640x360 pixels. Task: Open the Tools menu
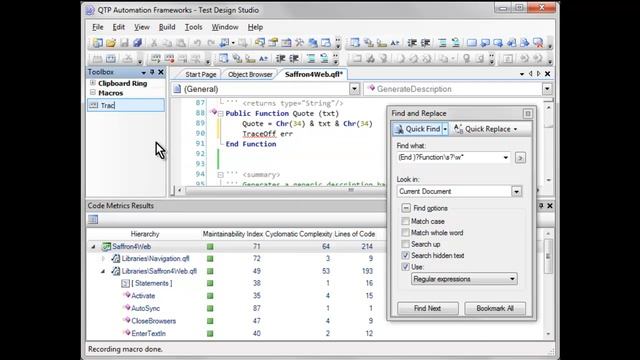tap(193, 27)
